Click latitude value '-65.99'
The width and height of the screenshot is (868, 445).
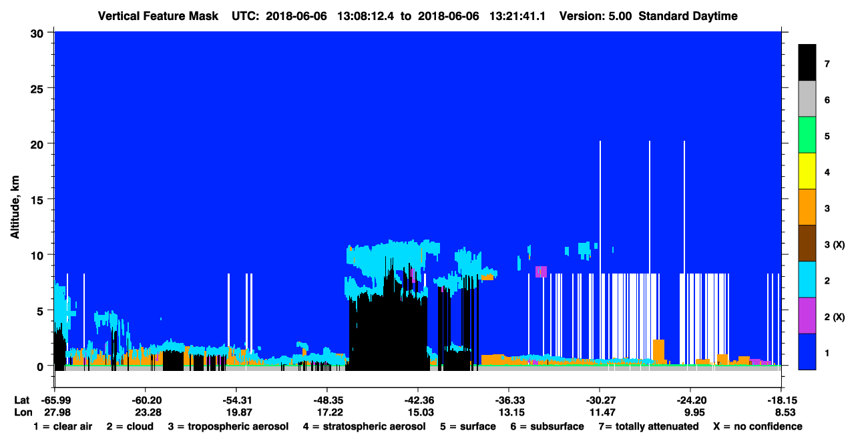(55, 400)
